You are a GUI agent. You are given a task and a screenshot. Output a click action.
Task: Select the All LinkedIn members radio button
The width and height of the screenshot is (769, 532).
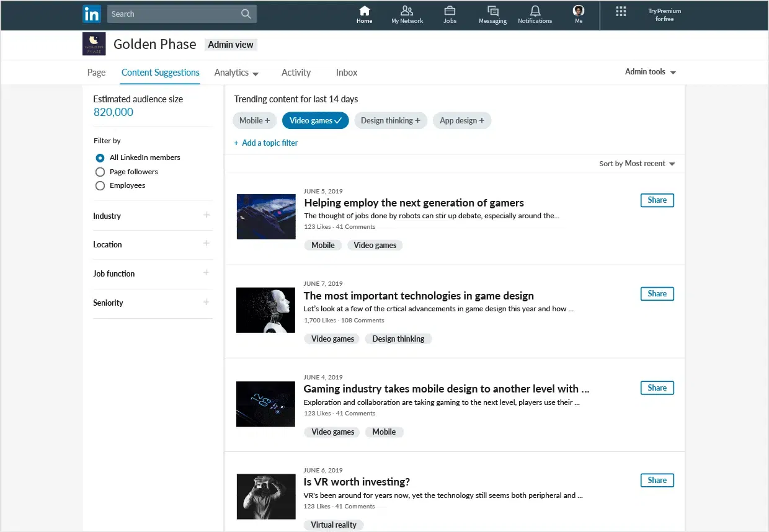[x=100, y=158]
